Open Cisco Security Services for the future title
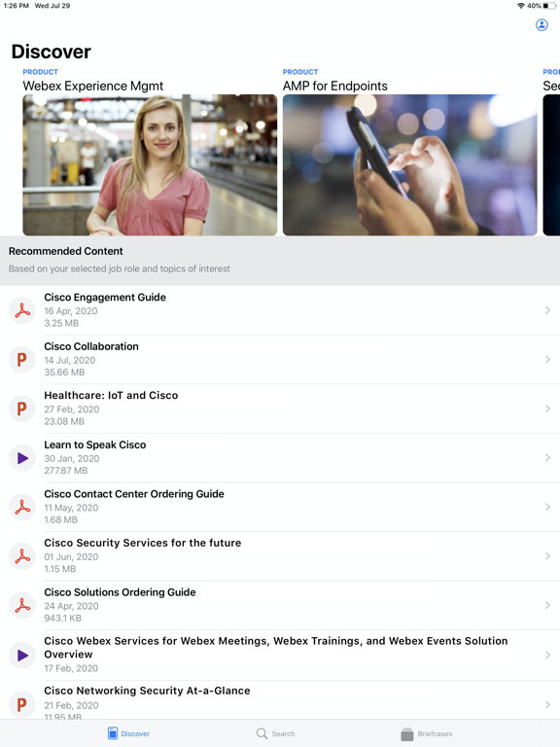The width and height of the screenshot is (560, 747). [143, 543]
